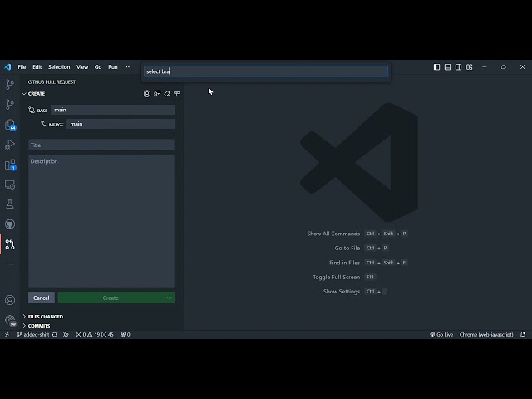Open the Base branch selector showing main
The width and height of the screenshot is (532, 399).
pos(113,110)
